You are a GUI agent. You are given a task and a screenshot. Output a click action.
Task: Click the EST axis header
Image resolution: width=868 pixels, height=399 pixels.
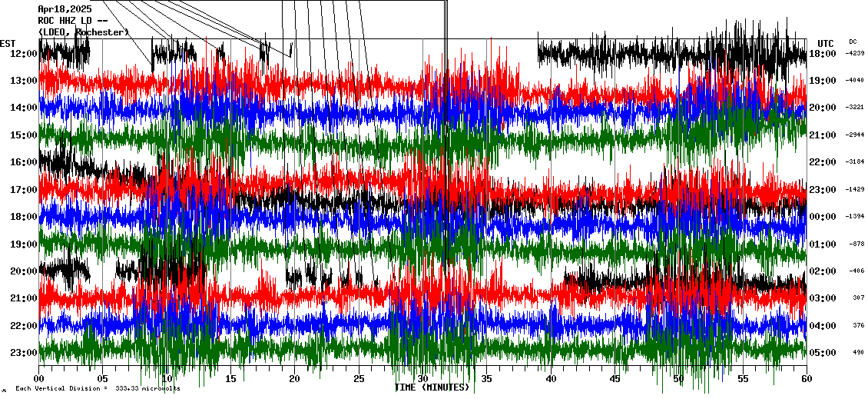click(8, 43)
